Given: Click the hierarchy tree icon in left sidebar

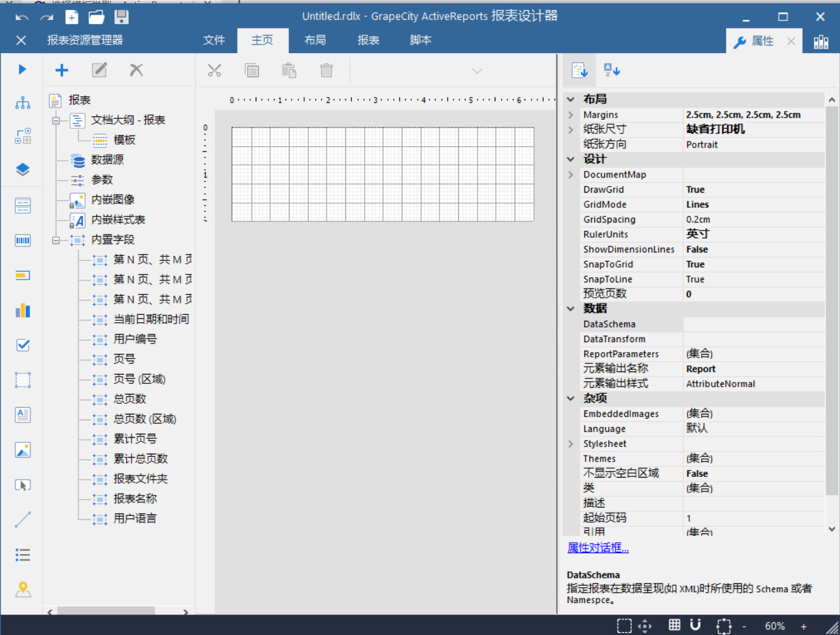Looking at the screenshot, I should point(23,103).
